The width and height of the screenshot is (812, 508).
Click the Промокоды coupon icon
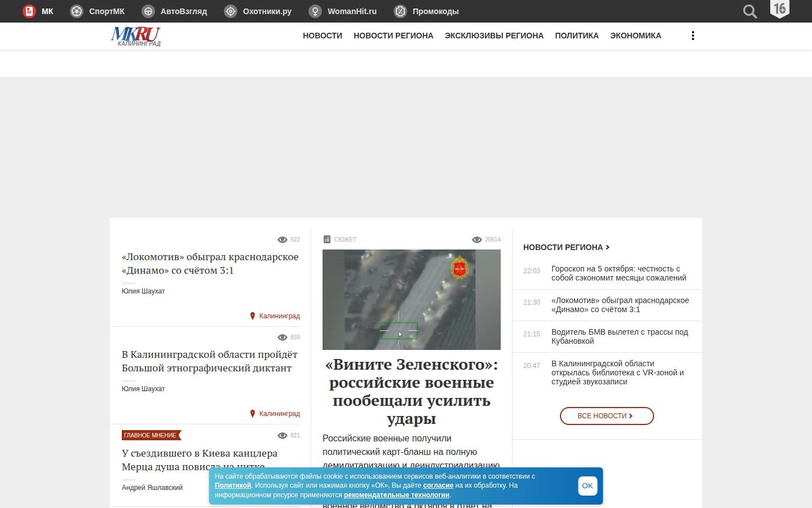[x=400, y=11]
